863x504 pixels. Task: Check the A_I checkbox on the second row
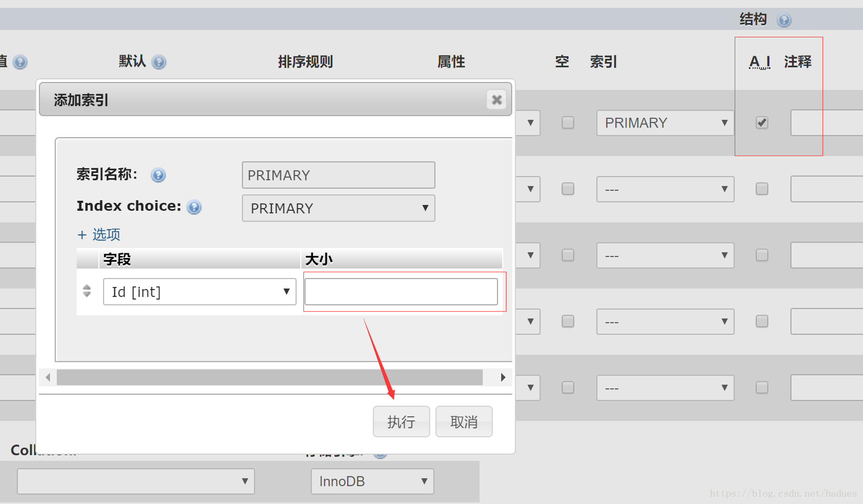762,189
